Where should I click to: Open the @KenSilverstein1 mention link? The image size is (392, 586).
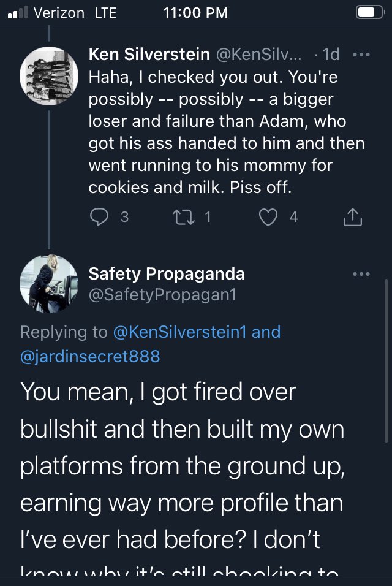(180, 332)
